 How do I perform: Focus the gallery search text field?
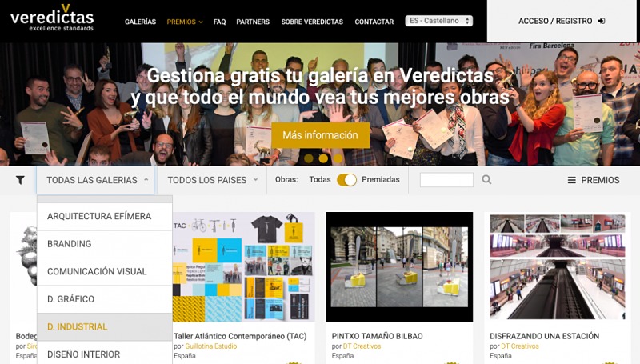click(446, 179)
